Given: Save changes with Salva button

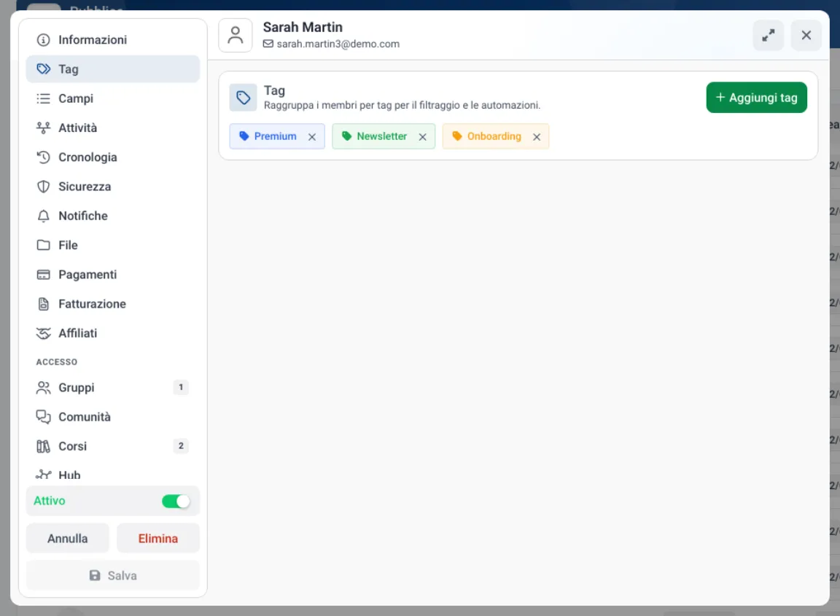Looking at the screenshot, I should click(x=112, y=575).
